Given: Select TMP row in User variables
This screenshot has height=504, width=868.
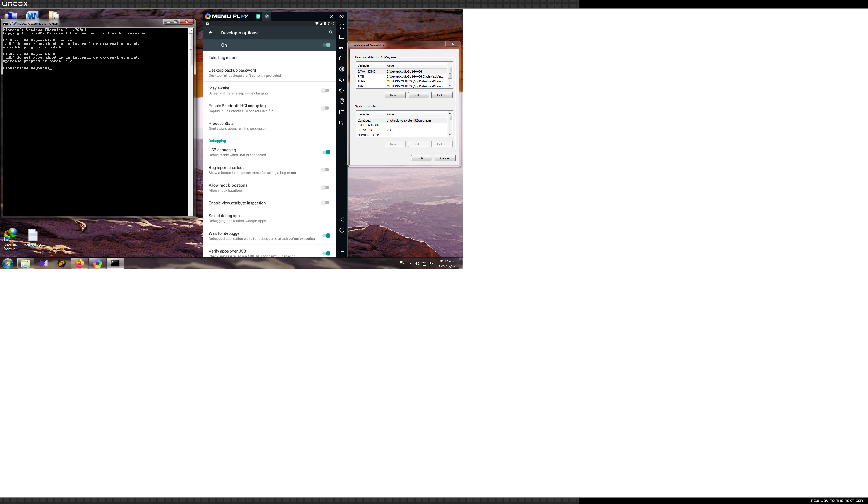Looking at the screenshot, I should 402,86.
